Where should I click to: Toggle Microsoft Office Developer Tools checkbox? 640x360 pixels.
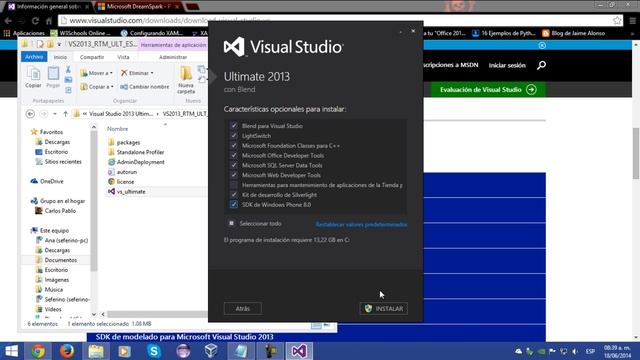coord(234,155)
